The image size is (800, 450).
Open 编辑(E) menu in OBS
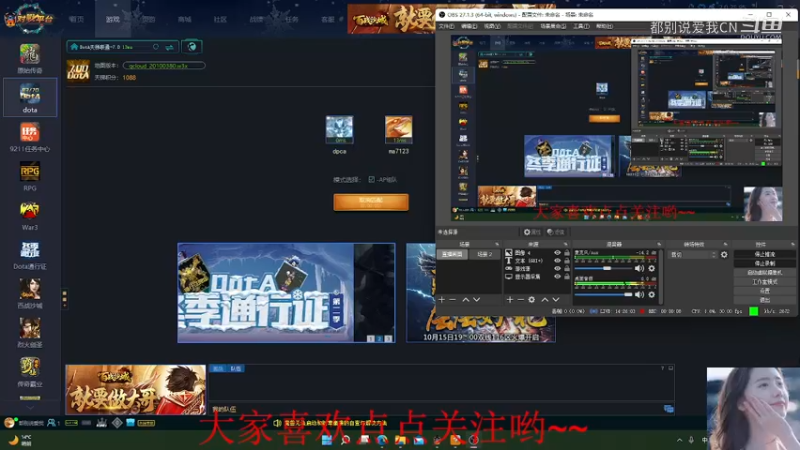[469, 26]
